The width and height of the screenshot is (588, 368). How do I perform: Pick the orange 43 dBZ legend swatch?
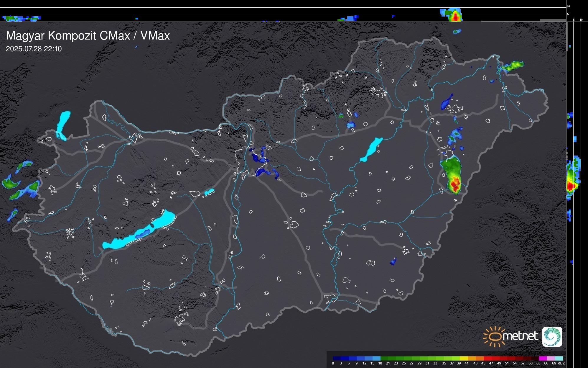479,358
